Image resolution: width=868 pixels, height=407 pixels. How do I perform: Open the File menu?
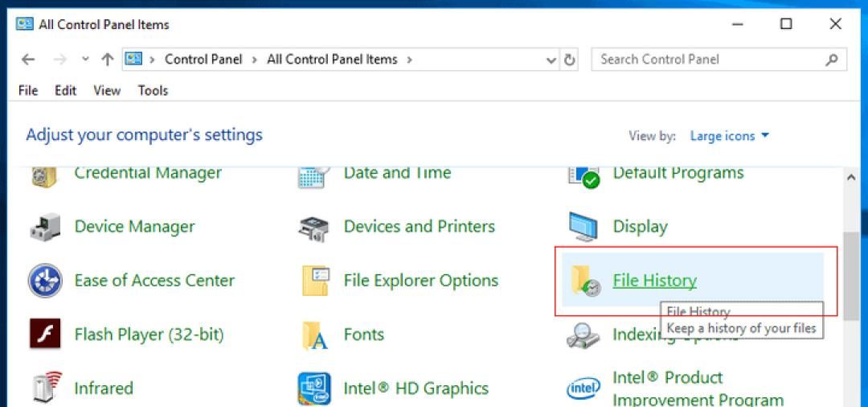28,90
